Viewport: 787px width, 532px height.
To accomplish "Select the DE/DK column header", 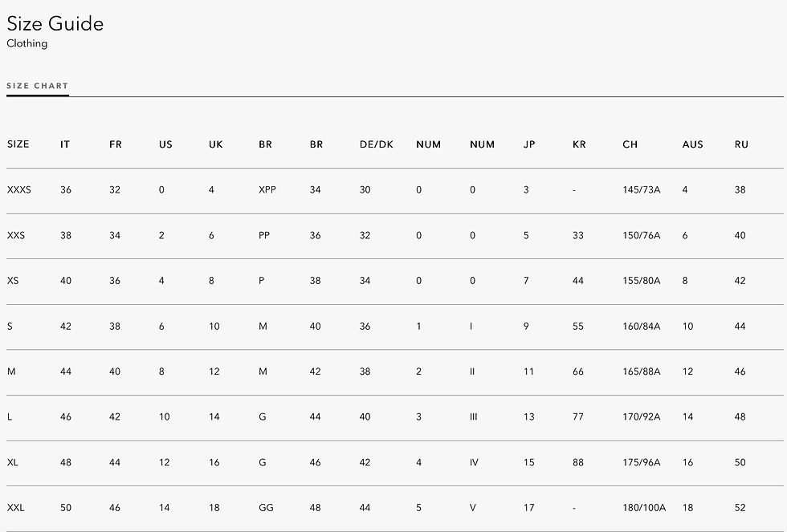I will click(x=377, y=144).
